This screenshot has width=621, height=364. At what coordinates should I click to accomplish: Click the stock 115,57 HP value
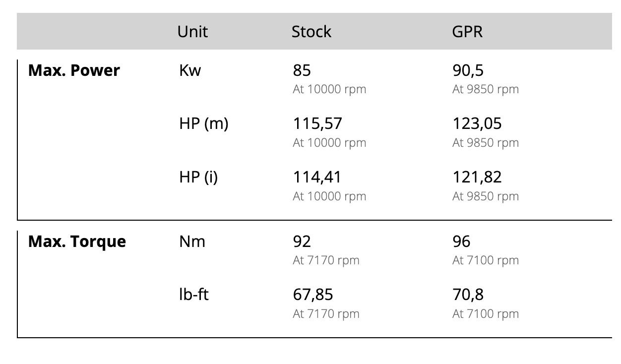(x=317, y=123)
